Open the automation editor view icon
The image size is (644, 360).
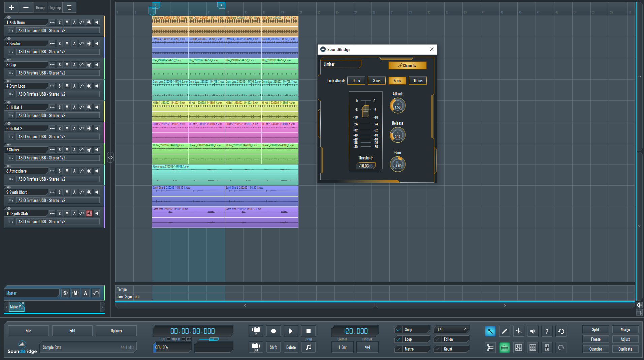click(518, 348)
